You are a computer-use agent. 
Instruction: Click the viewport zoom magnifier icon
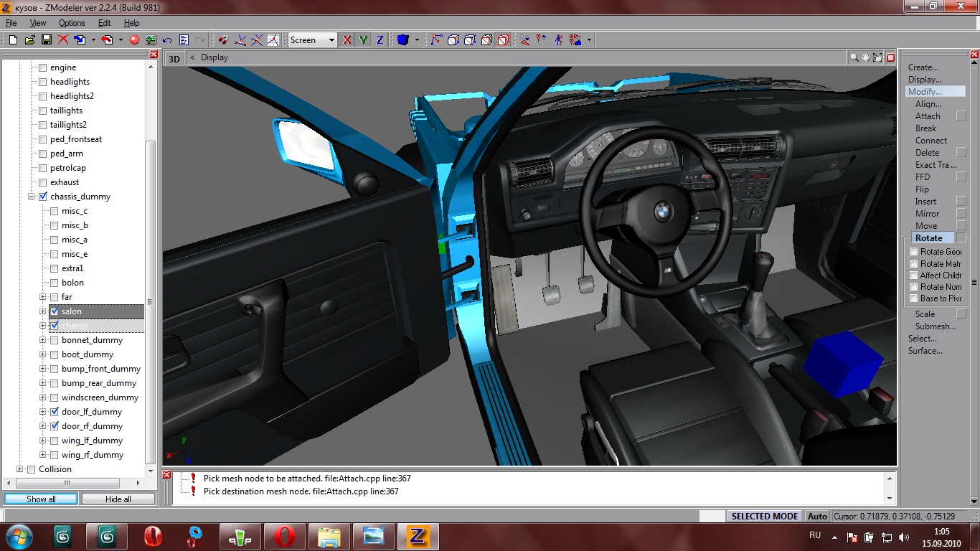pyautogui.click(x=854, y=57)
